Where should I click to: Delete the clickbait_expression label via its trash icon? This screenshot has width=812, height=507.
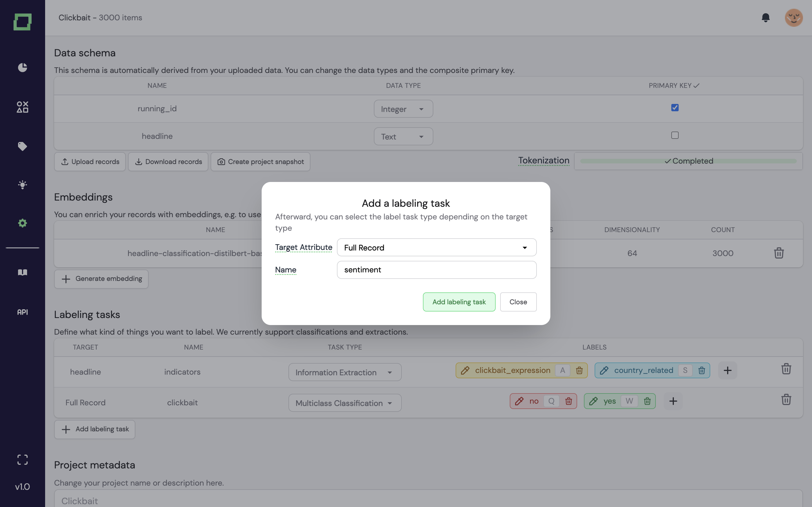[579, 370]
